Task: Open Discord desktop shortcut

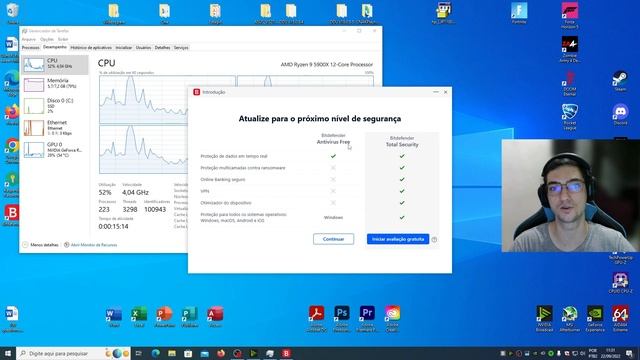Action: click(x=620, y=114)
